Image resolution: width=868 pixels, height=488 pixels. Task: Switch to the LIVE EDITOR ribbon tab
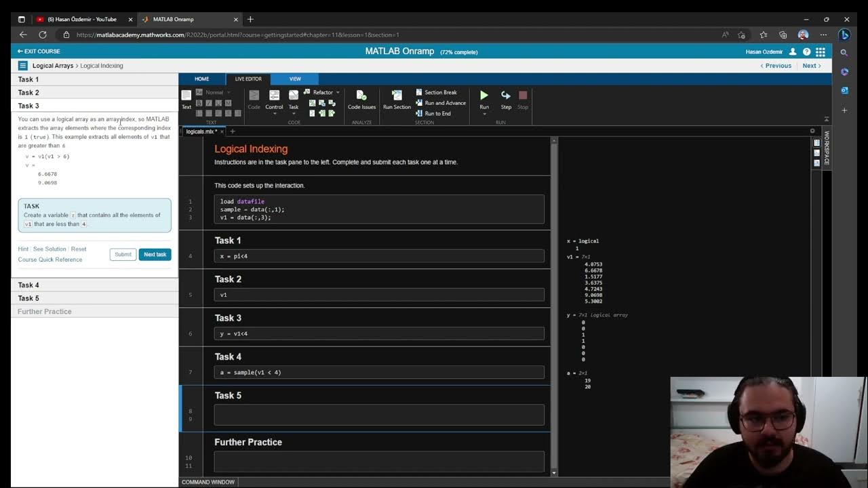(248, 79)
